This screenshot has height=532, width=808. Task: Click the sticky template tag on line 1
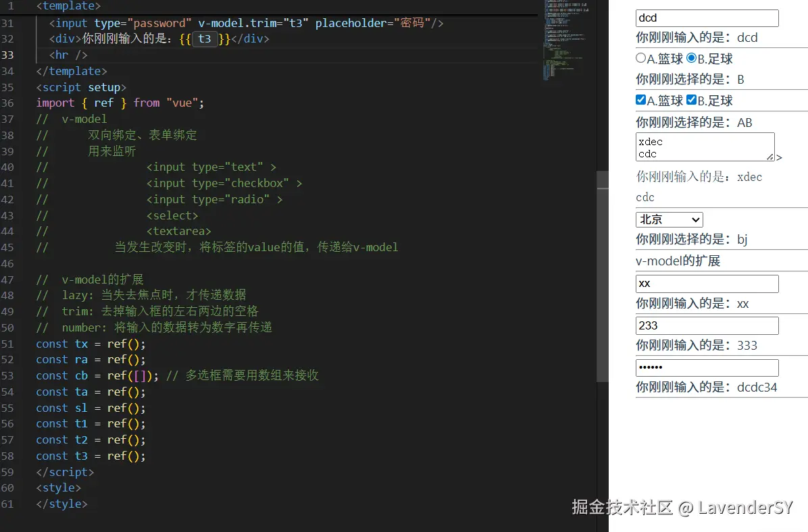[x=68, y=6]
